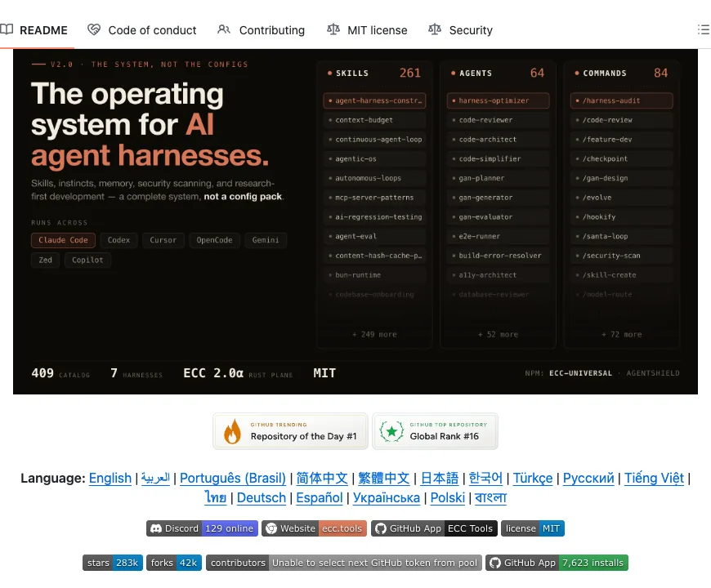Open Repository of the Day #1 badge
Screen dimensions: 711x588
click(x=290, y=431)
